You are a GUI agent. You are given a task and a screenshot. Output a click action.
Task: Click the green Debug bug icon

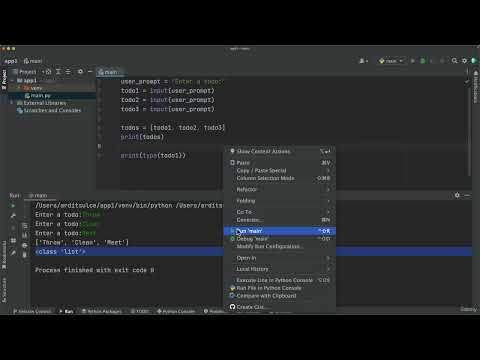423,61
